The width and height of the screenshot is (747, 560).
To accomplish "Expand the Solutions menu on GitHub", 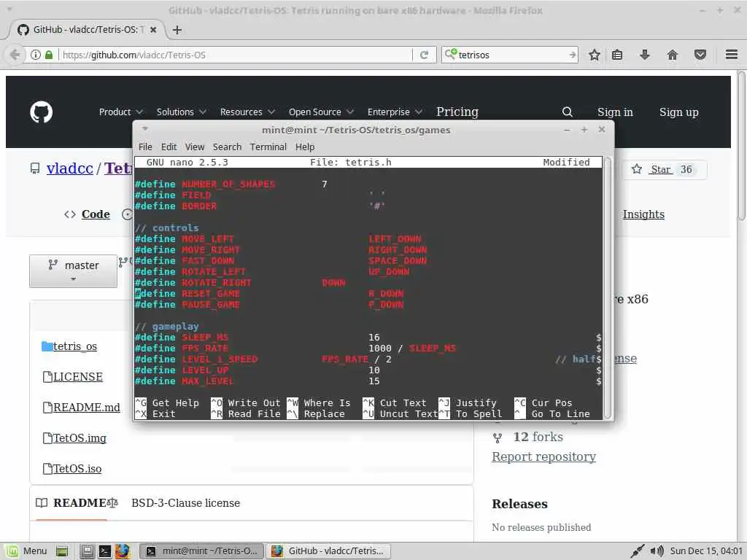I will click(181, 112).
